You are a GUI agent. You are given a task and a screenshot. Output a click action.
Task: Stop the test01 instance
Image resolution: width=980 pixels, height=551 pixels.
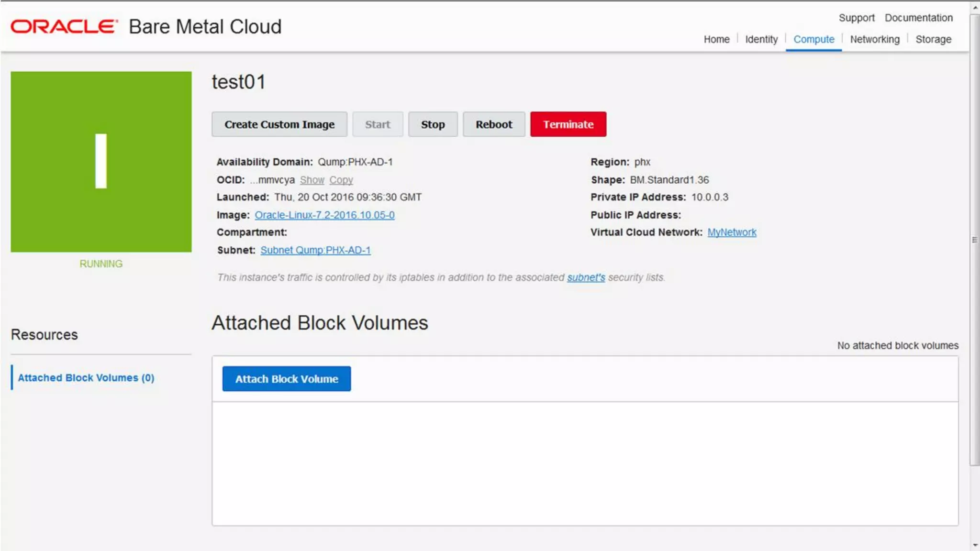[433, 124]
